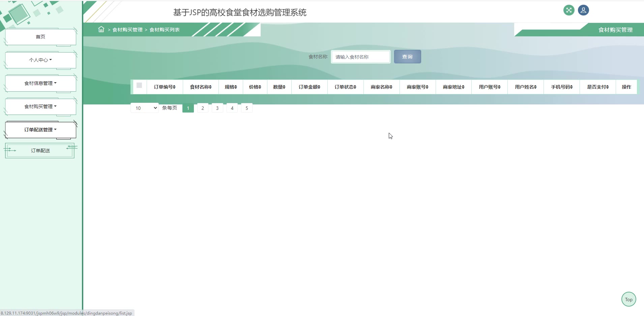Toggle the select-all checkbox in table header
644x316 pixels.
coord(139,85)
